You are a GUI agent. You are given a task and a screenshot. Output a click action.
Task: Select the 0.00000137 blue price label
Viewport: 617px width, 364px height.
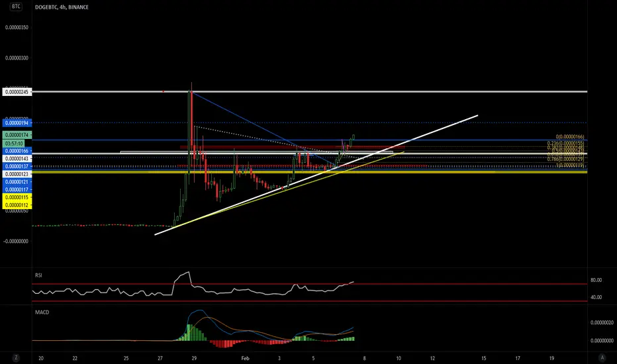point(17,167)
